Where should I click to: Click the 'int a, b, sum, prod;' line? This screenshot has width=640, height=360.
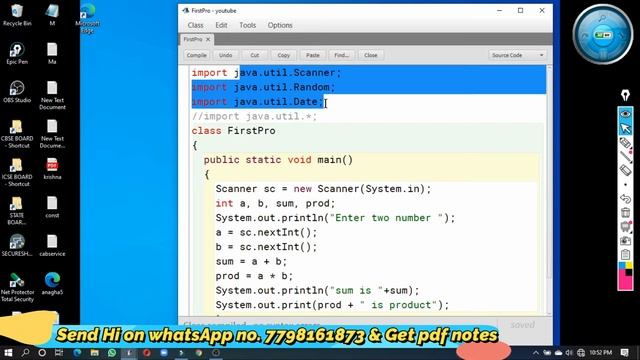[276, 203]
